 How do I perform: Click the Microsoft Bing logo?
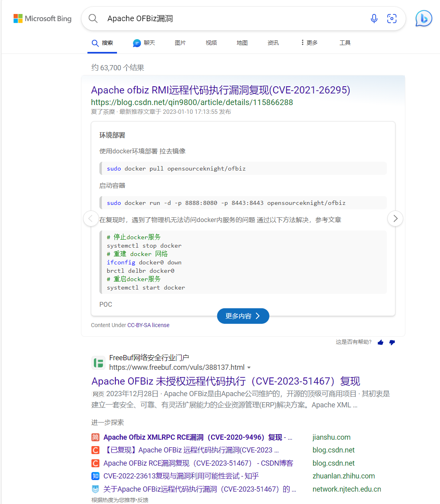(42, 18)
